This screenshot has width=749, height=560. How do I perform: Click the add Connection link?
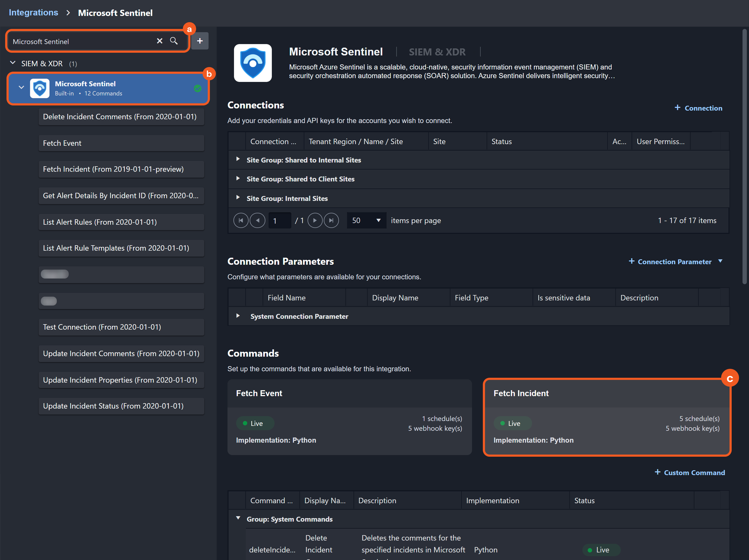(x=698, y=108)
